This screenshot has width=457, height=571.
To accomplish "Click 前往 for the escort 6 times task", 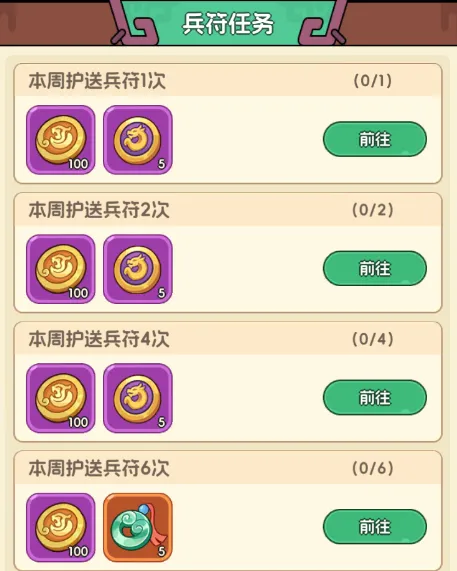I will click(375, 527).
